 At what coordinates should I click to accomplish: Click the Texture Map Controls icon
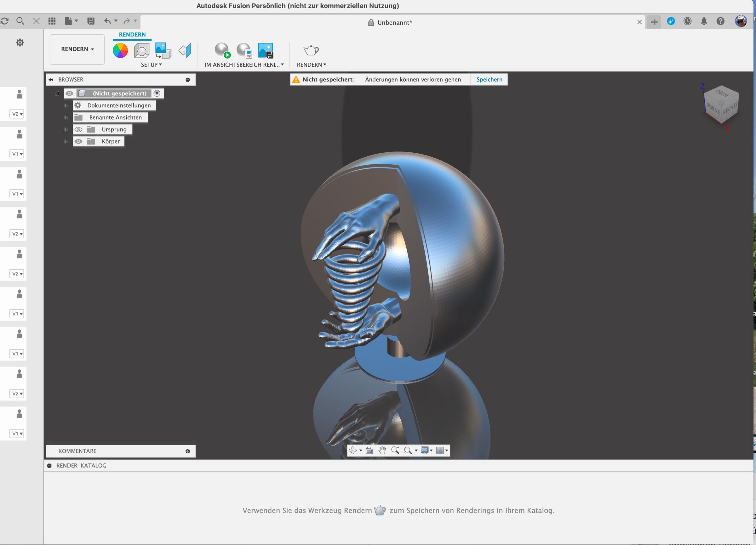(x=185, y=51)
